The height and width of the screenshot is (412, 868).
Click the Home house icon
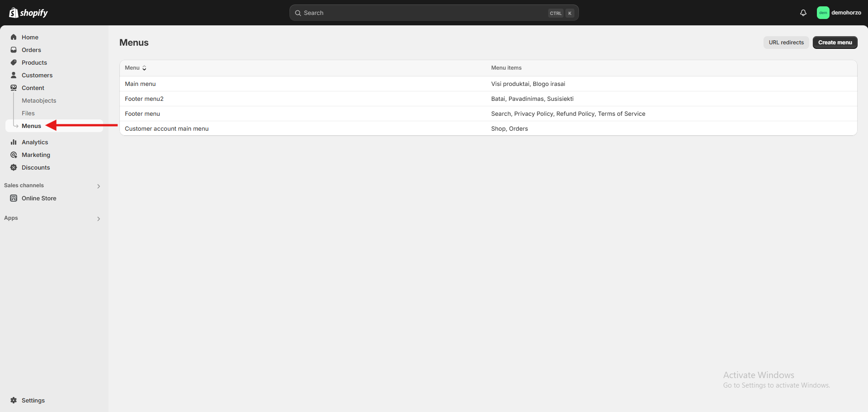tap(14, 37)
